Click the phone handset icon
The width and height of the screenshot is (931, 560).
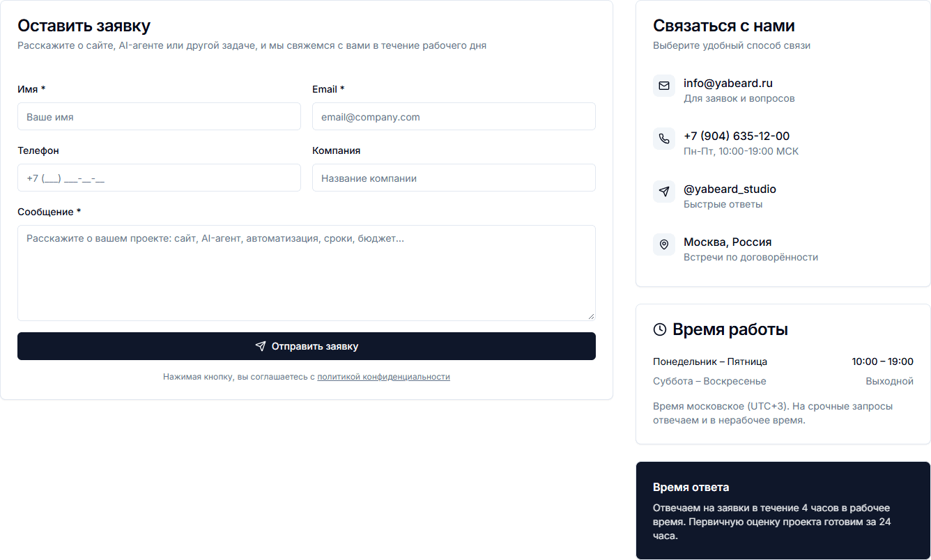tap(664, 139)
